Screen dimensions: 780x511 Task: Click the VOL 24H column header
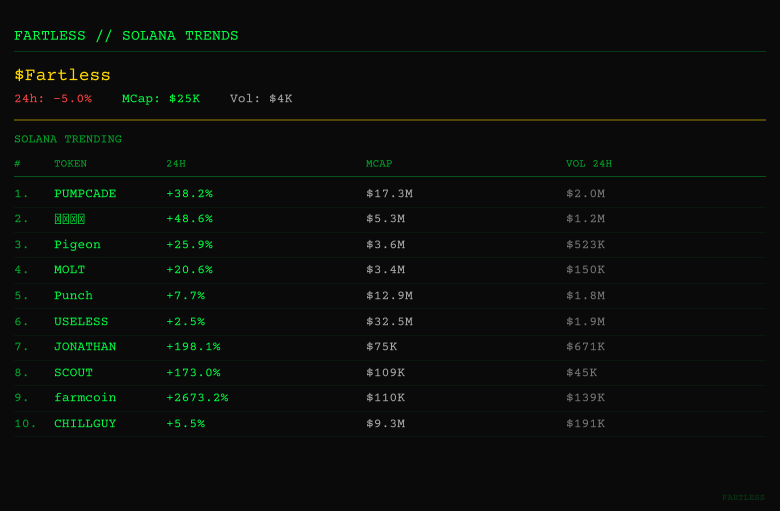[589, 164]
